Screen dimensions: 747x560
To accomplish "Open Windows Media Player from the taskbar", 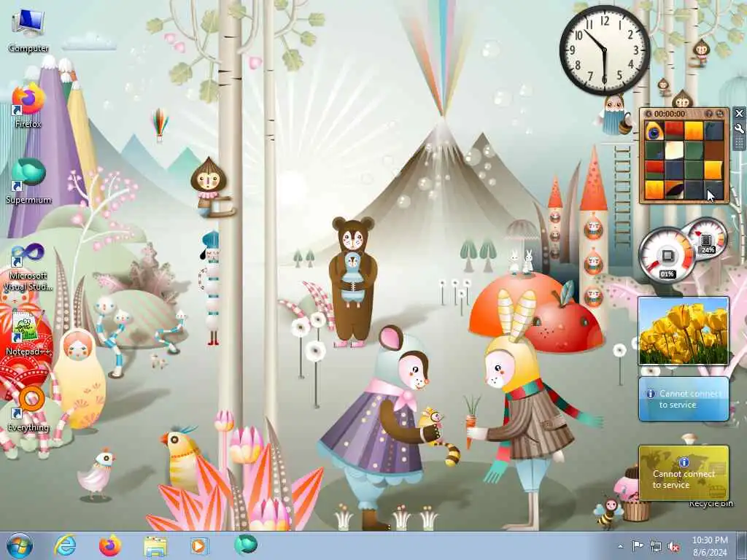I will pos(199,545).
